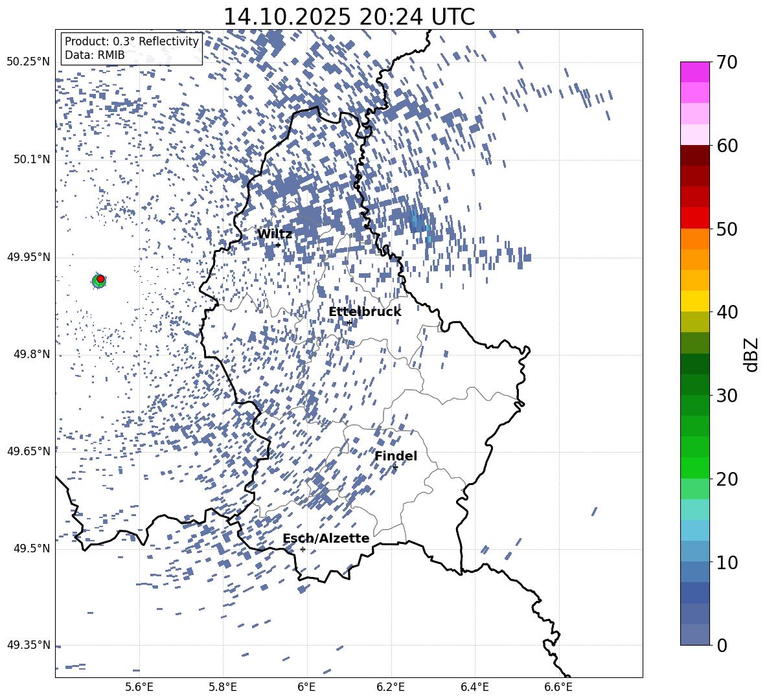Click the Ettelbruck city label

(365, 312)
